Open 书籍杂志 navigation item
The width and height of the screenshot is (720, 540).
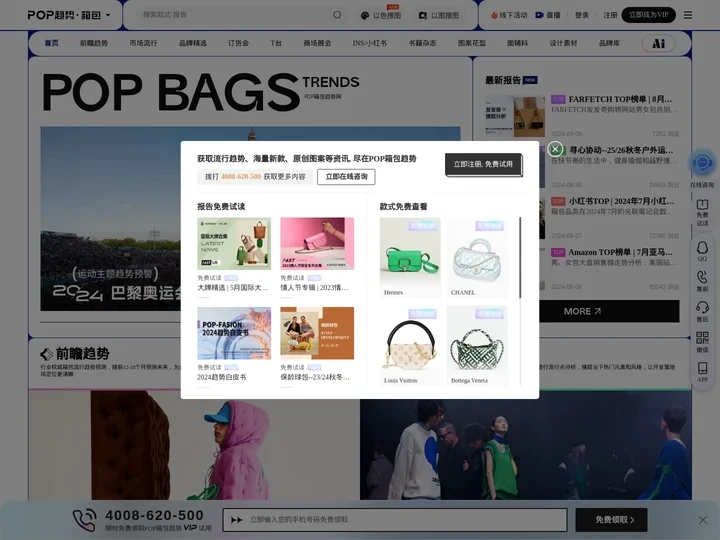pyautogui.click(x=422, y=43)
